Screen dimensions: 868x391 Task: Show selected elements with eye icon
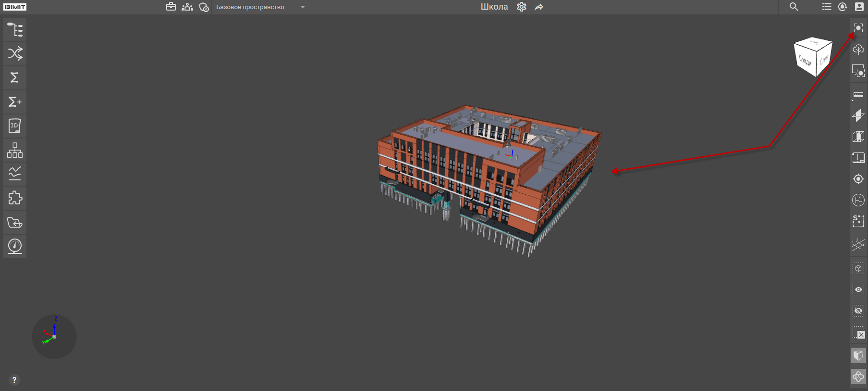[858, 290]
